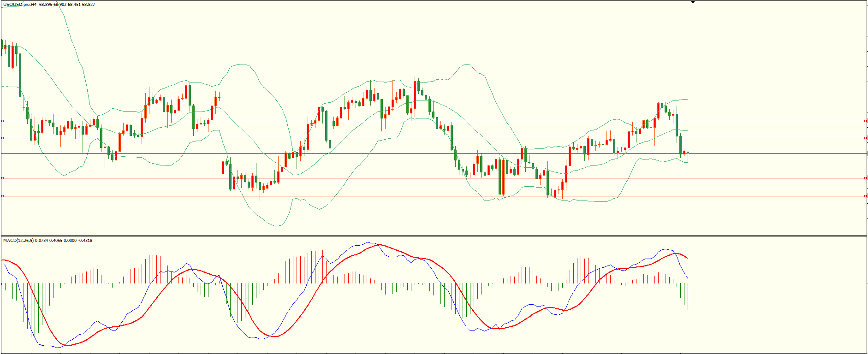This screenshot has width=868, height=354.
Task: Select left handle of third red horizontal line
Action: 3,178
